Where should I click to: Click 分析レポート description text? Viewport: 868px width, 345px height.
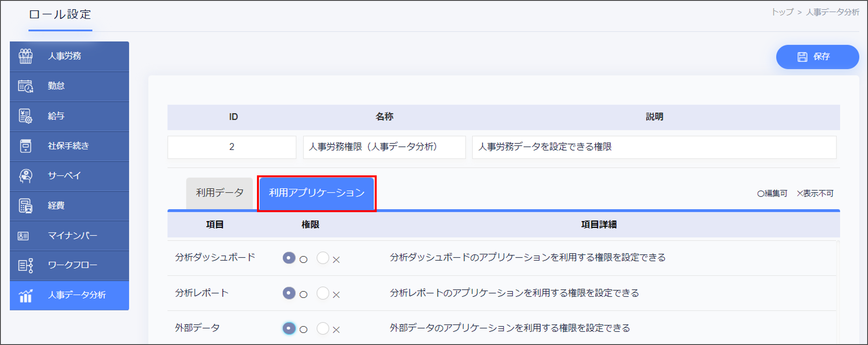(x=515, y=293)
